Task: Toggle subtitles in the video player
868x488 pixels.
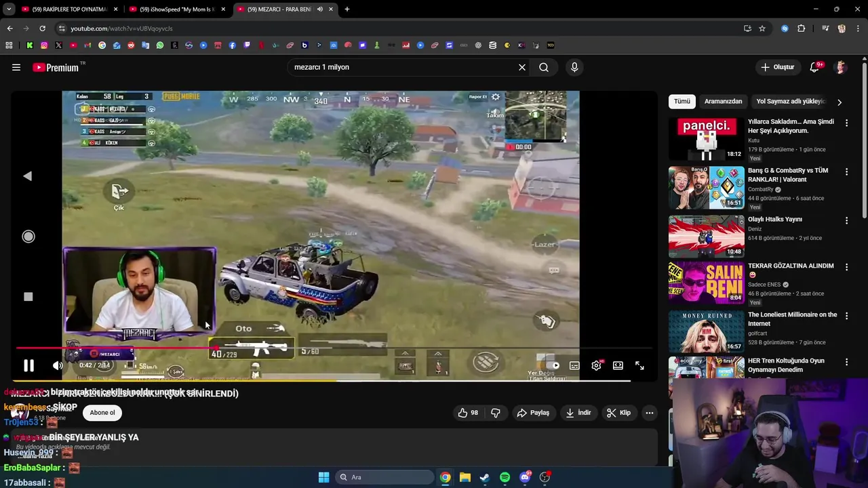Action: click(x=574, y=365)
